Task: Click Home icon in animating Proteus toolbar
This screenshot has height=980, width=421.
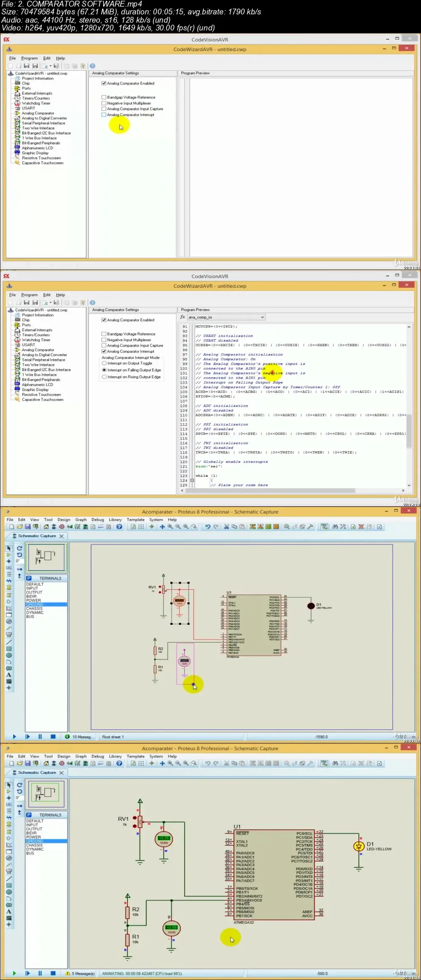Action: (46, 763)
